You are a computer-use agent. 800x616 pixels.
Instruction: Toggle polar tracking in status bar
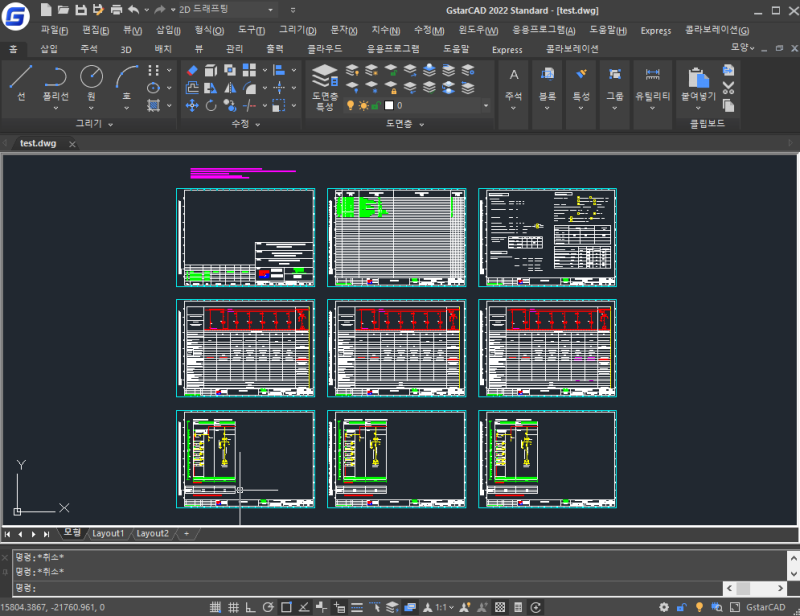point(268,607)
